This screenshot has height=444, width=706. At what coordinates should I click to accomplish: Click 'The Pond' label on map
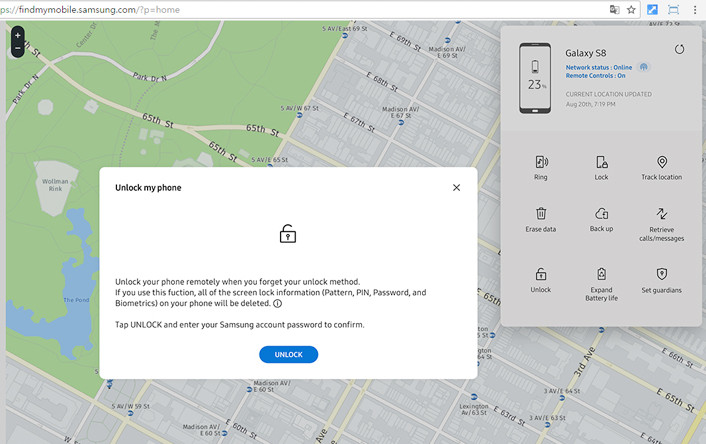pyautogui.click(x=77, y=300)
